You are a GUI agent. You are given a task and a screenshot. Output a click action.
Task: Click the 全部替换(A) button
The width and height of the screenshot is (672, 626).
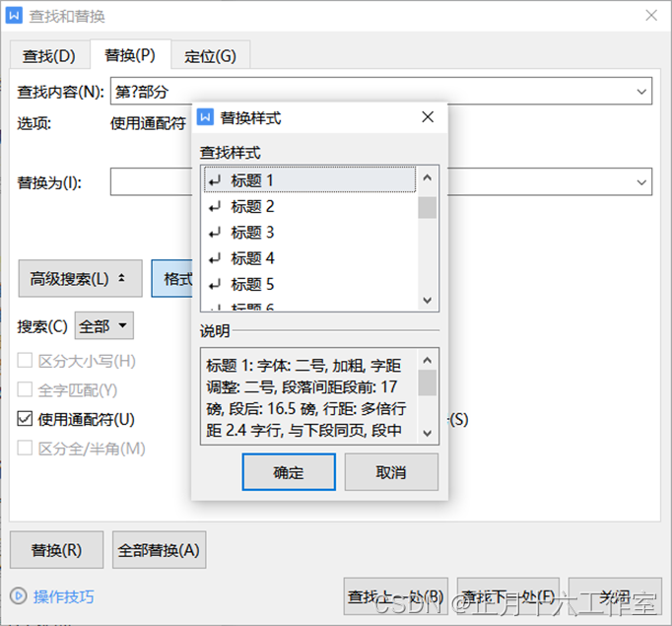click(159, 550)
